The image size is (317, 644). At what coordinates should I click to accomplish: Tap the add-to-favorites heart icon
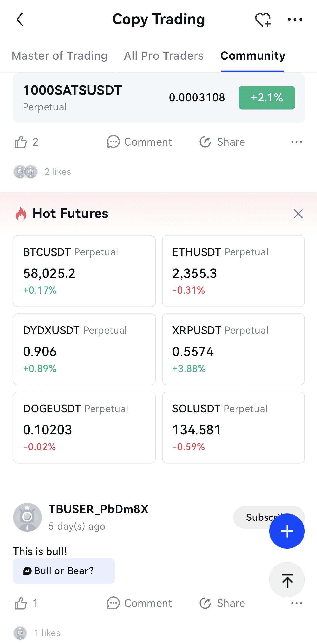(x=263, y=20)
